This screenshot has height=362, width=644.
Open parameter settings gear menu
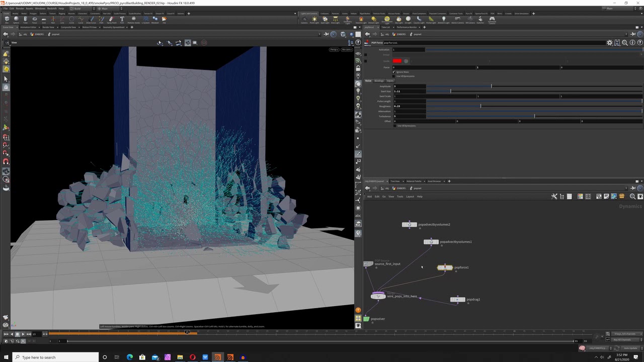[x=610, y=43]
